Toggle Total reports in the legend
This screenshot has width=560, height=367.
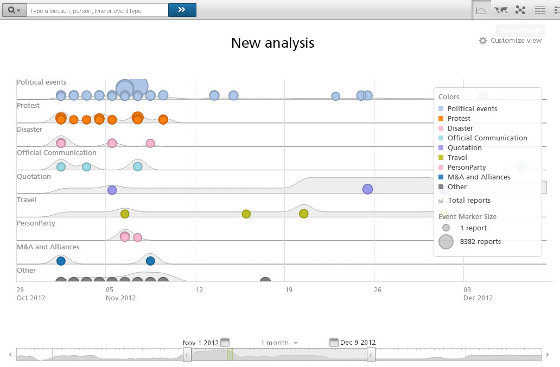[x=464, y=201]
